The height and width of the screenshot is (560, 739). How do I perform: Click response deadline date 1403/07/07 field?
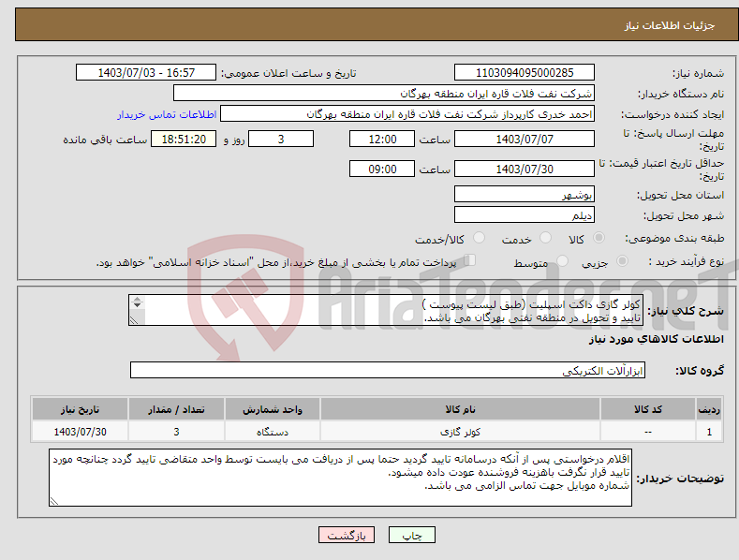(525, 139)
